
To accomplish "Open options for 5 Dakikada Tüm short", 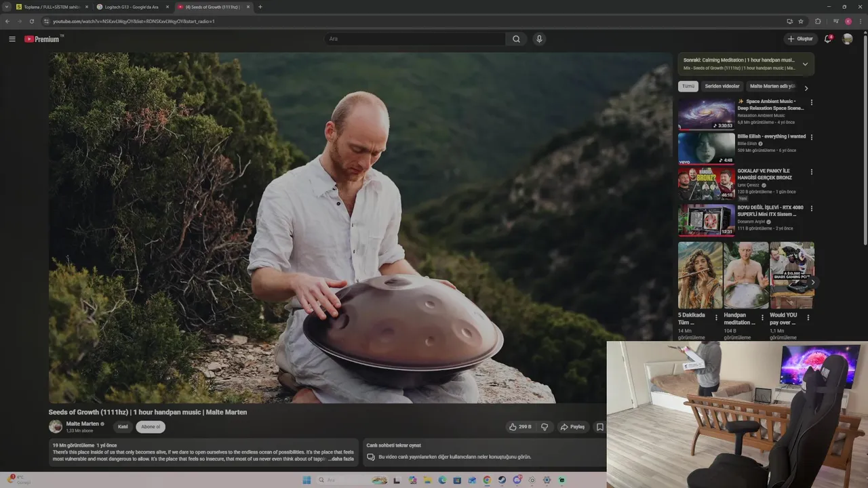I will point(716,317).
